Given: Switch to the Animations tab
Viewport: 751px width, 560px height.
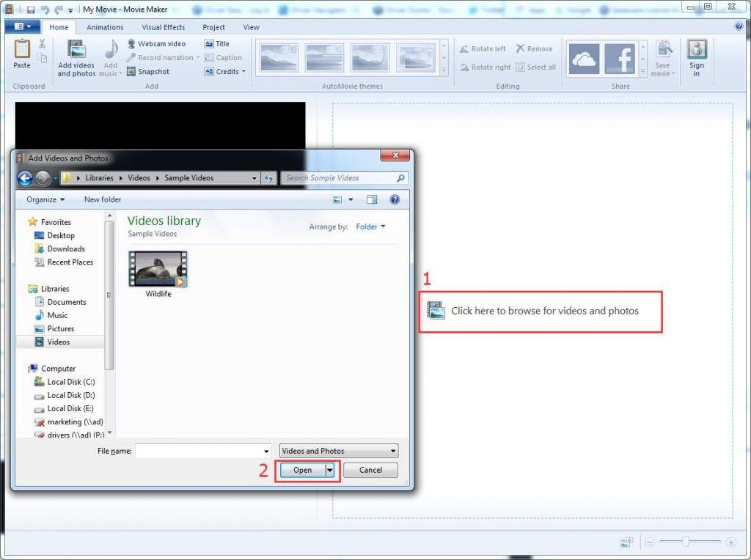Looking at the screenshot, I should click(106, 27).
